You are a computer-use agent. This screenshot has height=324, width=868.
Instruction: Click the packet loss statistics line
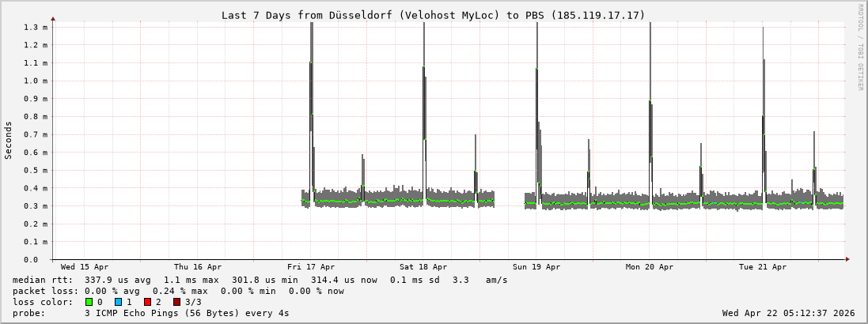(x=178, y=291)
